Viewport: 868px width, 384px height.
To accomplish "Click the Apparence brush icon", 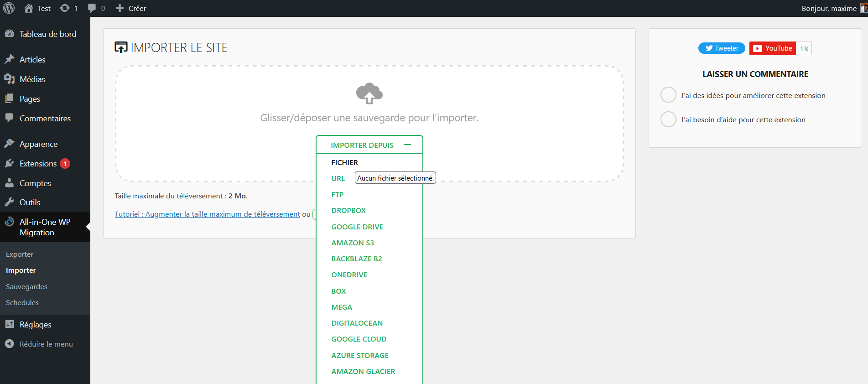I will pyautogui.click(x=9, y=144).
